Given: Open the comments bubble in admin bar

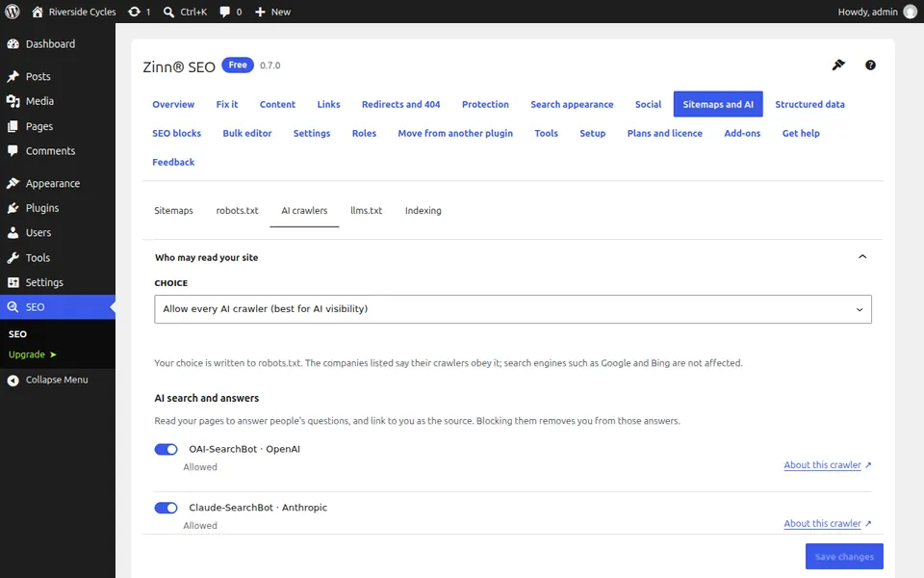Looking at the screenshot, I should [224, 12].
